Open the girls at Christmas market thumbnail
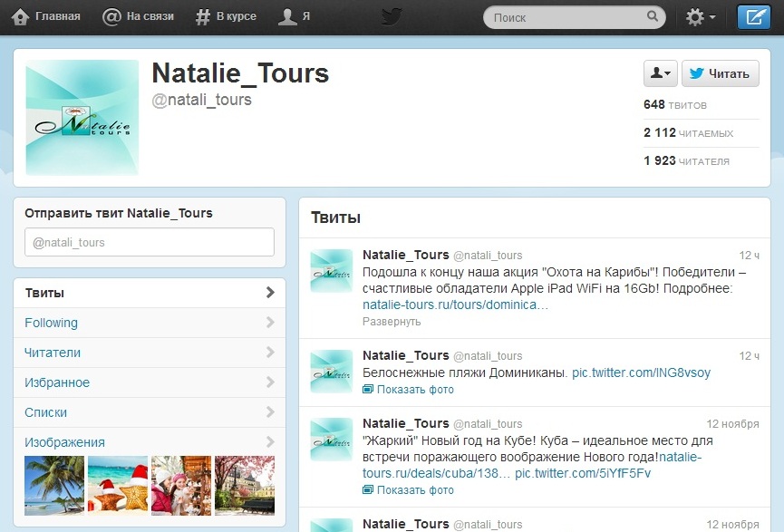Viewport: 784px width, 532px height. click(x=181, y=486)
